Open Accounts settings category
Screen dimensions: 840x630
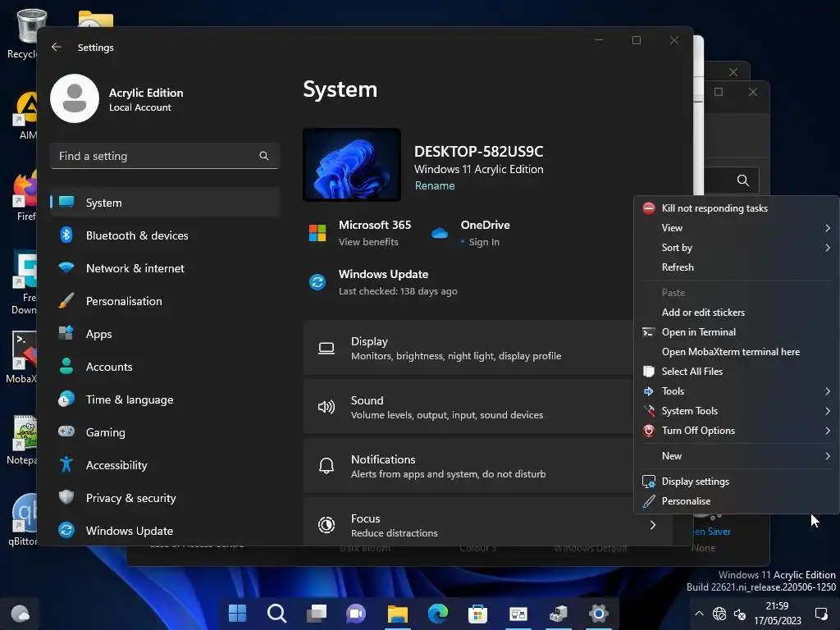pos(165,367)
